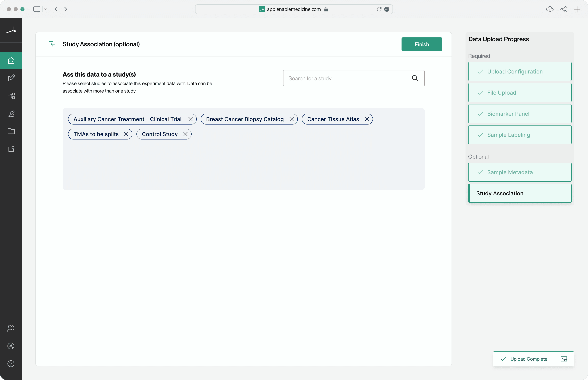The height and width of the screenshot is (380, 588).
Task: Click the Upload Complete status button
Action: (x=533, y=359)
